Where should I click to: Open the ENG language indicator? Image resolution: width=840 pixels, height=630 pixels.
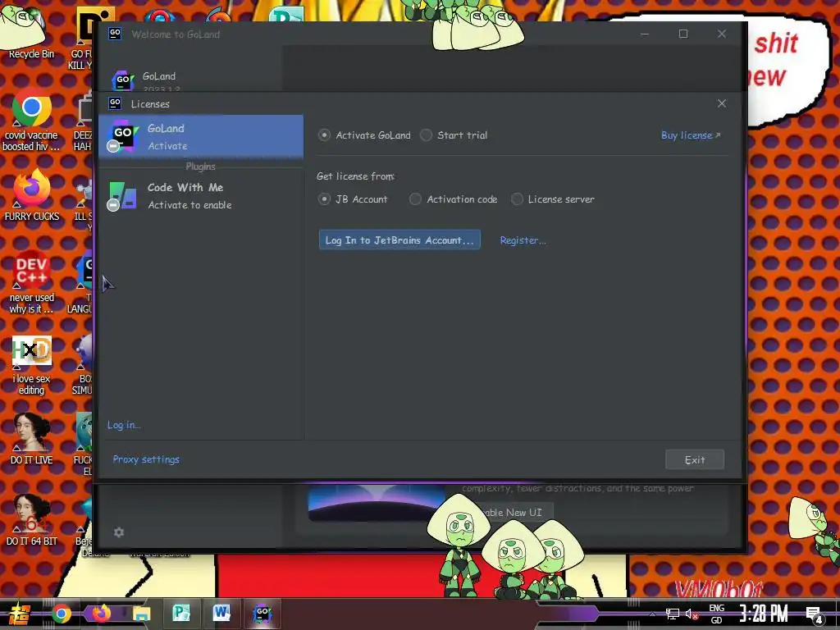click(716, 614)
